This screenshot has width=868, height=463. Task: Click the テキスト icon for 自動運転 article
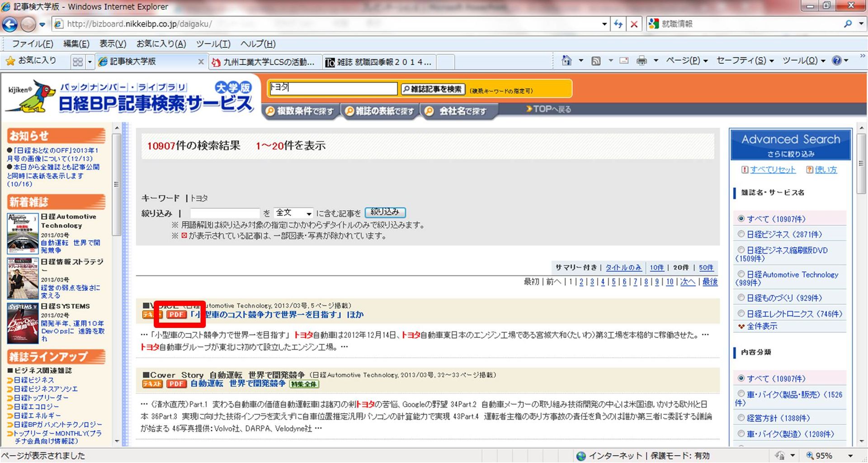152,384
